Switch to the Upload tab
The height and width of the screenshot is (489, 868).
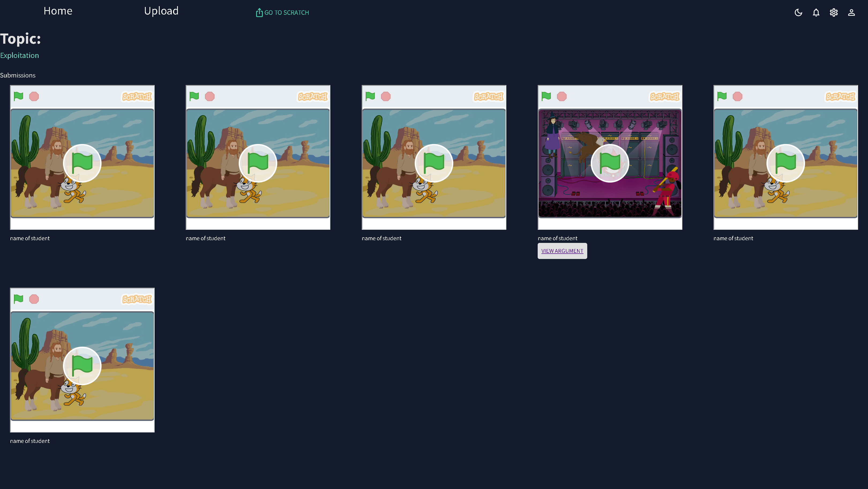161,11
